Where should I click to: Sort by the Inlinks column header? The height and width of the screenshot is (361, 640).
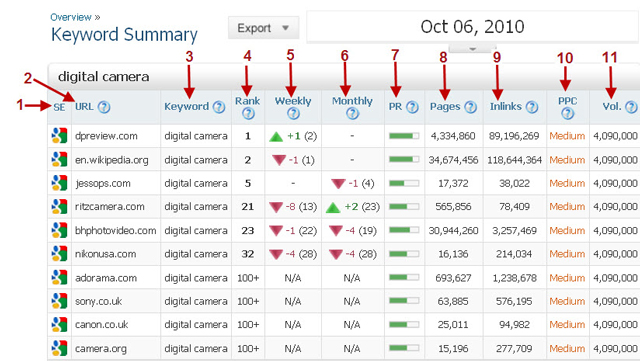pos(506,107)
